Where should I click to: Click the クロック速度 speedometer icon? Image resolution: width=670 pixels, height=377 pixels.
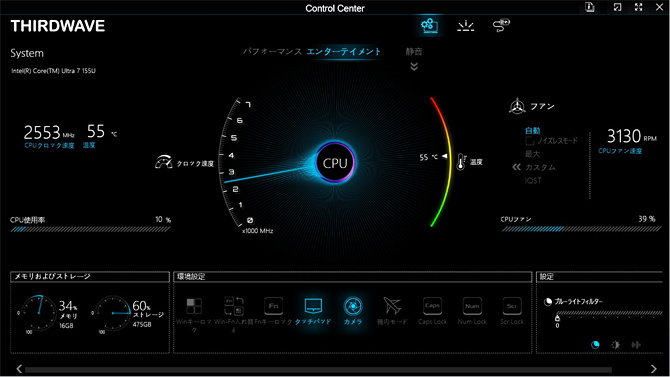point(163,162)
